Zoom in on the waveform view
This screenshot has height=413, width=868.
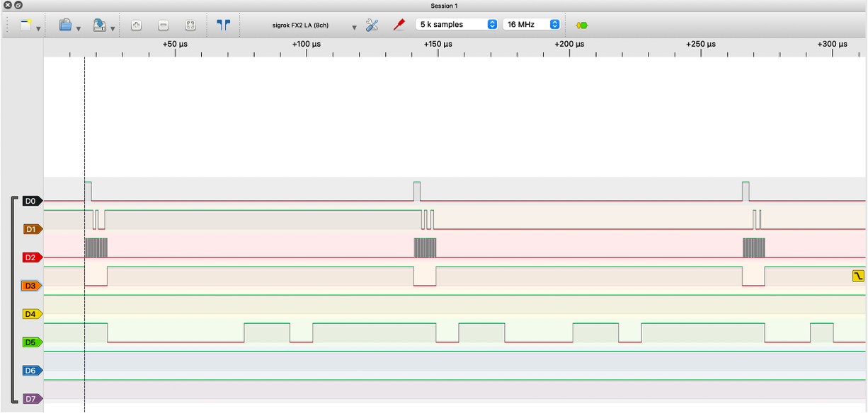[x=137, y=25]
